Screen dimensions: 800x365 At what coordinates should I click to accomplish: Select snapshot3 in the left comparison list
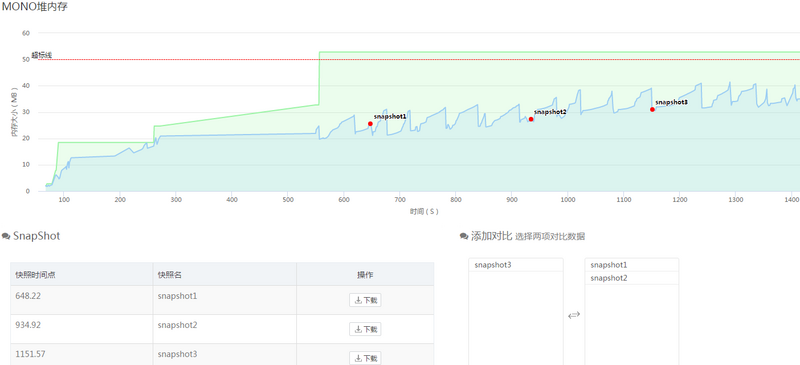516,265
